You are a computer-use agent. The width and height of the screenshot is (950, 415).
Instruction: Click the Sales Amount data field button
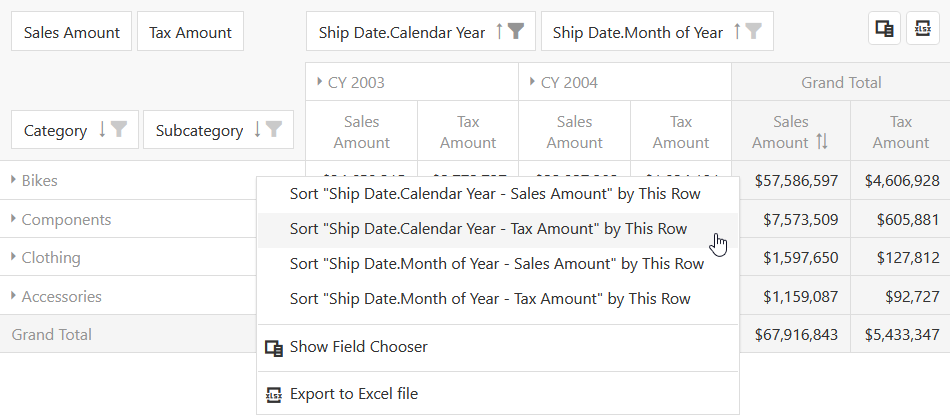pos(72,32)
